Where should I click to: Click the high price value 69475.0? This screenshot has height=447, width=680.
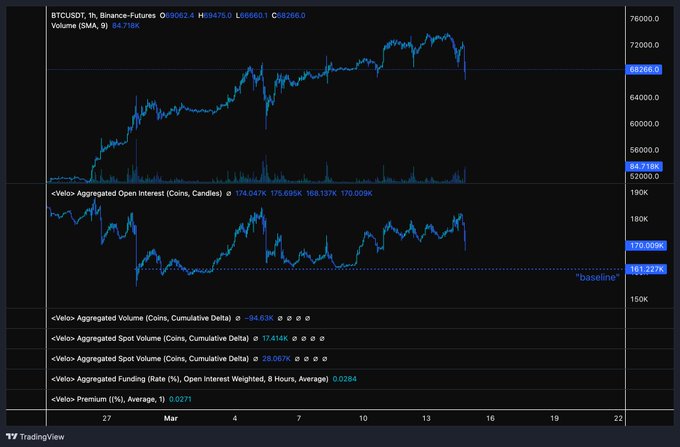[x=218, y=16]
